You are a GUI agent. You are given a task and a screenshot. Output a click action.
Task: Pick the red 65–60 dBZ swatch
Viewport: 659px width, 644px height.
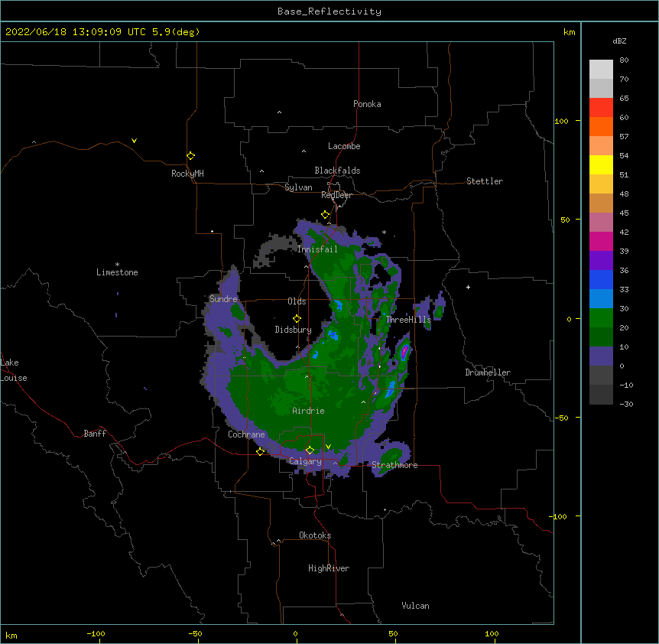tap(601, 108)
